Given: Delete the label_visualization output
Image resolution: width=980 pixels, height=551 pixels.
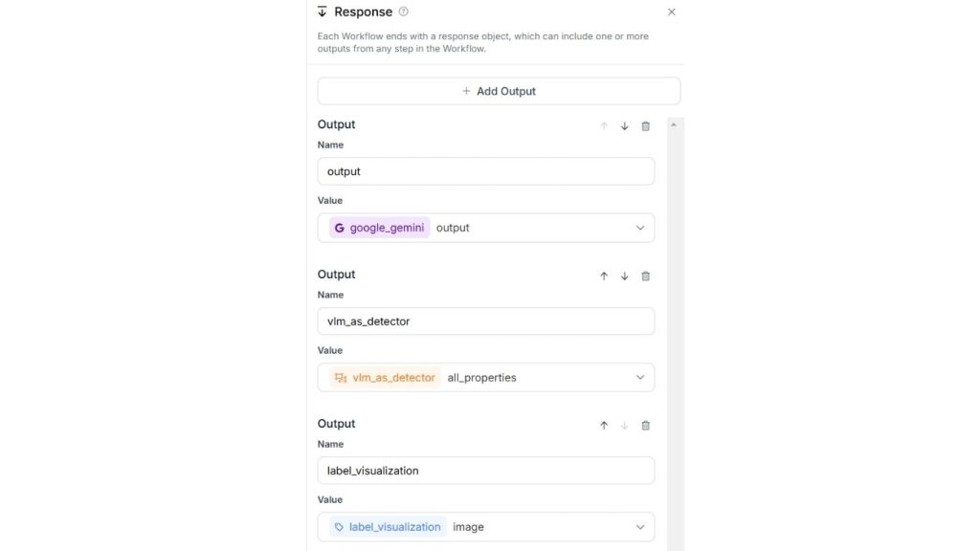Looking at the screenshot, I should tap(646, 426).
